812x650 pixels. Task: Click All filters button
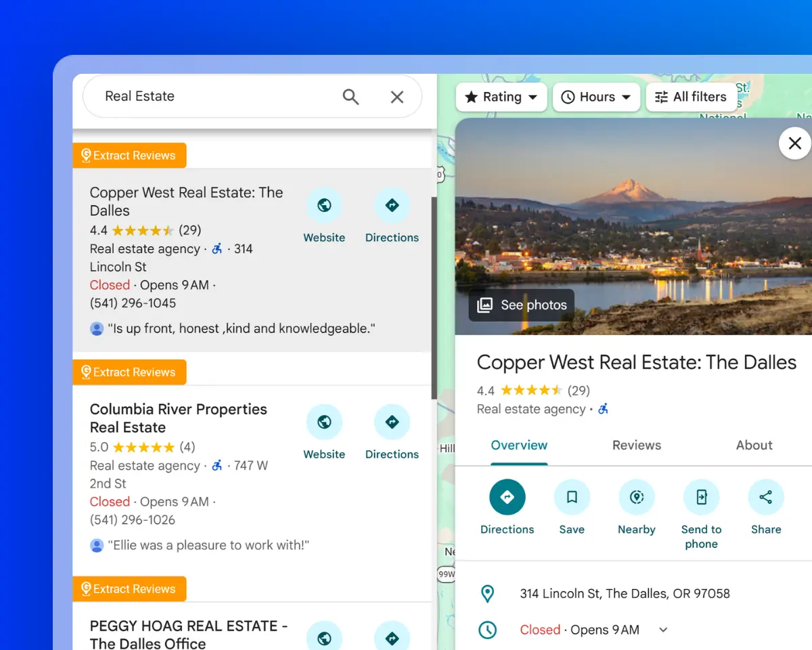(691, 97)
